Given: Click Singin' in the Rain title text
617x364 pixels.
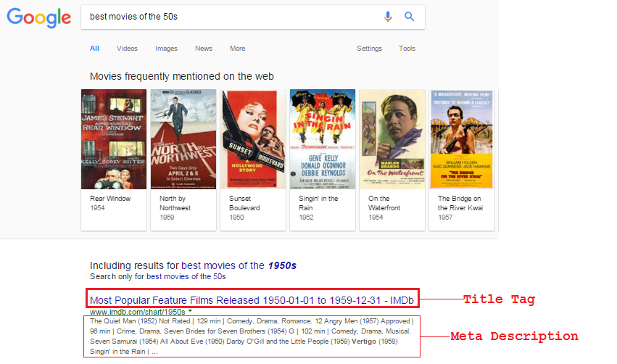Looking at the screenshot, I should coord(318,203).
